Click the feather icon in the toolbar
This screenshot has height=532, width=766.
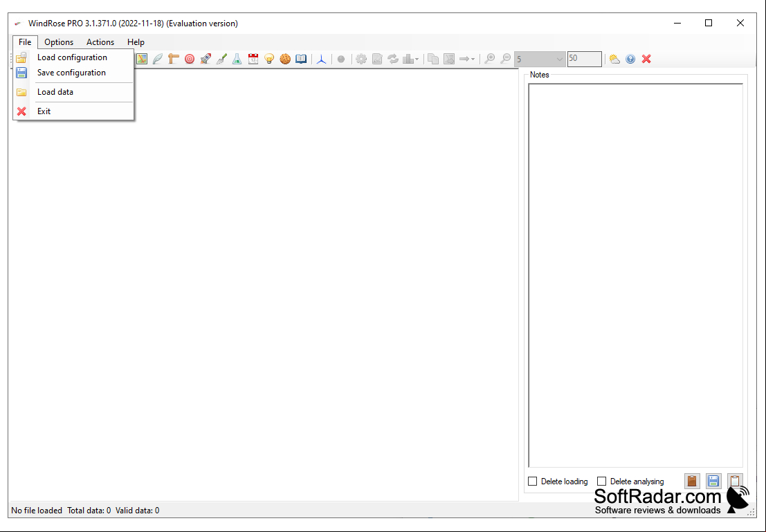[x=158, y=59]
